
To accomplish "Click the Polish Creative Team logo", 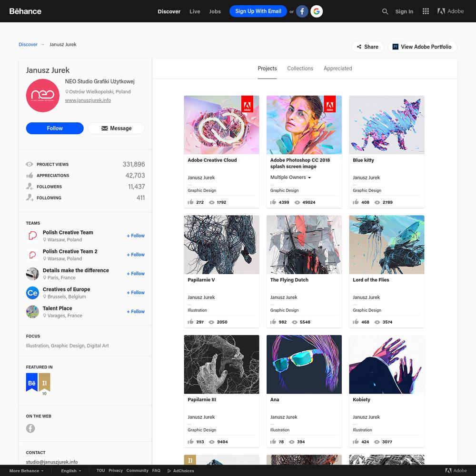I will pyautogui.click(x=32, y=236).
